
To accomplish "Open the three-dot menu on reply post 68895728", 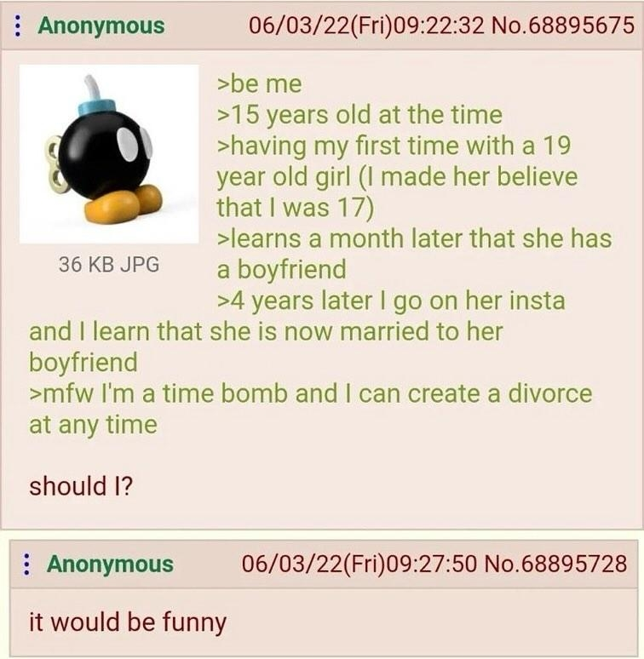I will pyautogui.click(x=26, y=564).
